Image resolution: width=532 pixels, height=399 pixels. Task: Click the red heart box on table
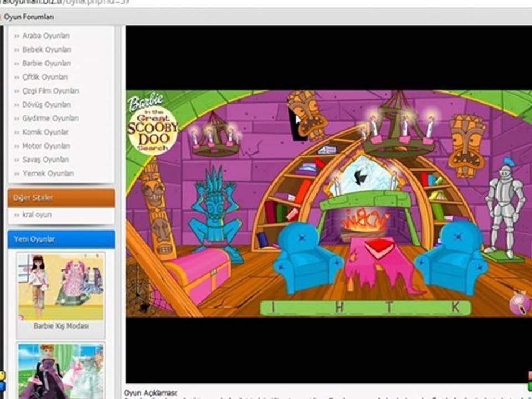(x=379, y=247)
